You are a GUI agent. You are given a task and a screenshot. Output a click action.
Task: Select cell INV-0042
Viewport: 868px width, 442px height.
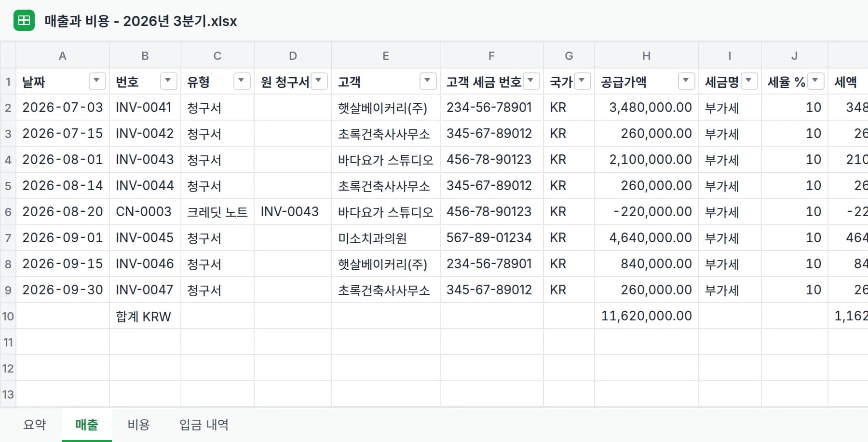point(145,134)
